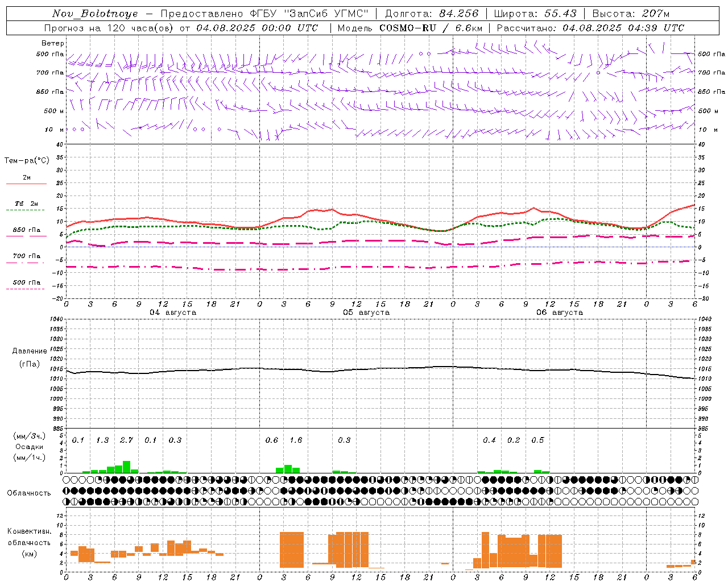Click the latitude value Широта: 55.43

click(535, 14)
